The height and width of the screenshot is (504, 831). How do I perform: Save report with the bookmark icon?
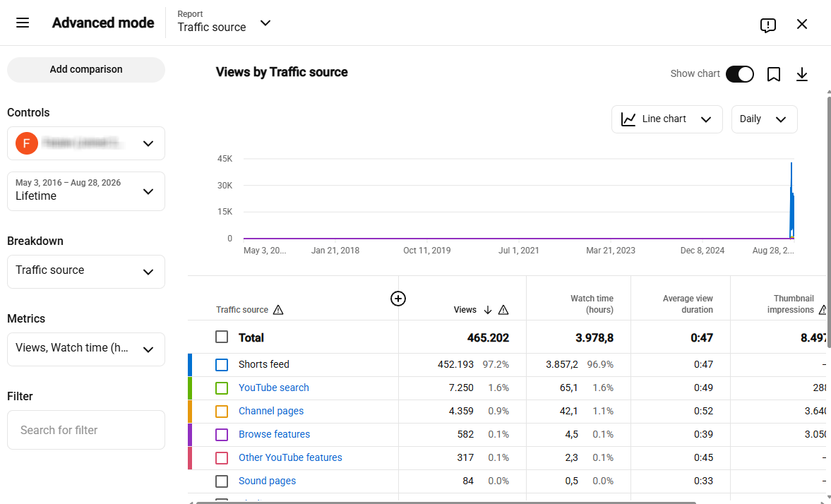774,74
